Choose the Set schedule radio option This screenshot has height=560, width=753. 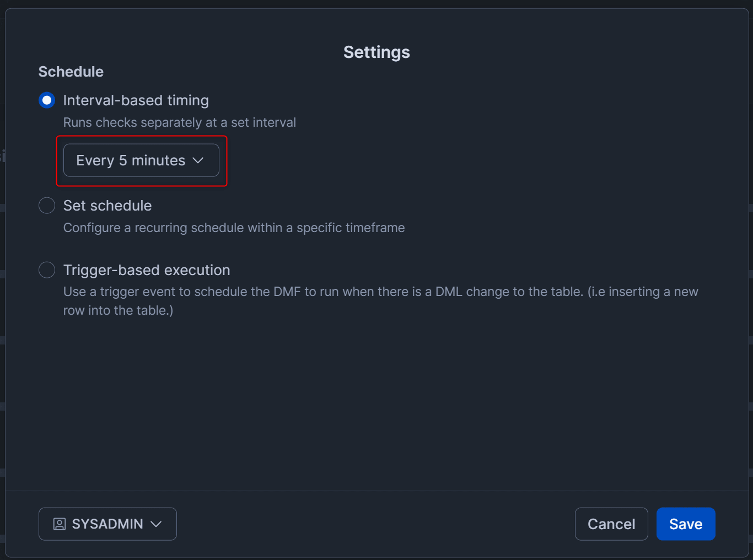coord(47,206)
